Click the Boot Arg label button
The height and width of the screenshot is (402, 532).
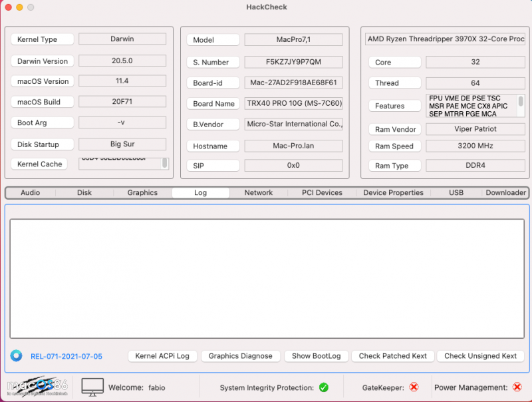pyautogui.click(x=42, y=124)
